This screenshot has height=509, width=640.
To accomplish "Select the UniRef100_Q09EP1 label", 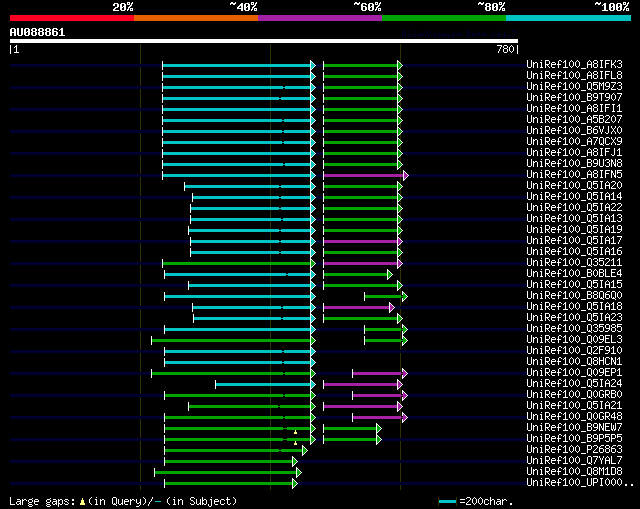I will pos(574,373).
